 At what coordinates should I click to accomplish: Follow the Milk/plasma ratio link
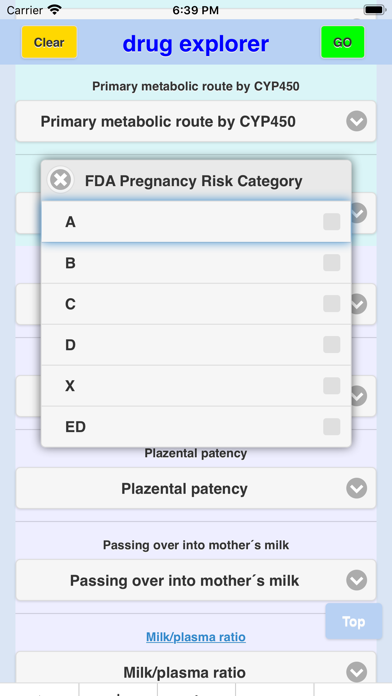pyautogui.click(x=196, y=637)
